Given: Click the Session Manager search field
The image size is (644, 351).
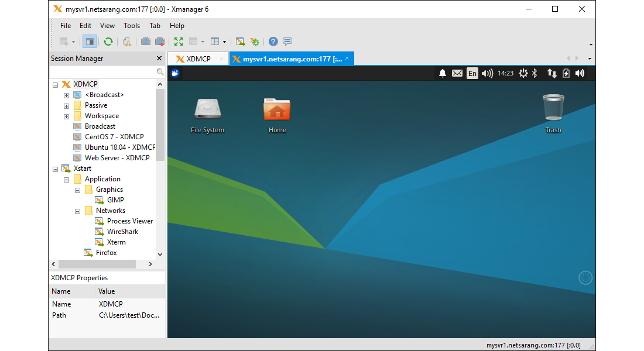Looking at the screenshot, I should point(102,71).
